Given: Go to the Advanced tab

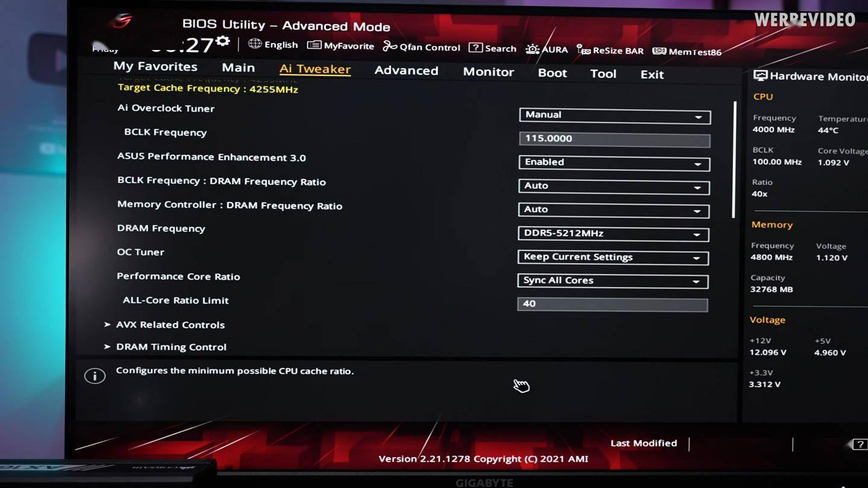Looking at the screenshot, I should coord(406,70).
